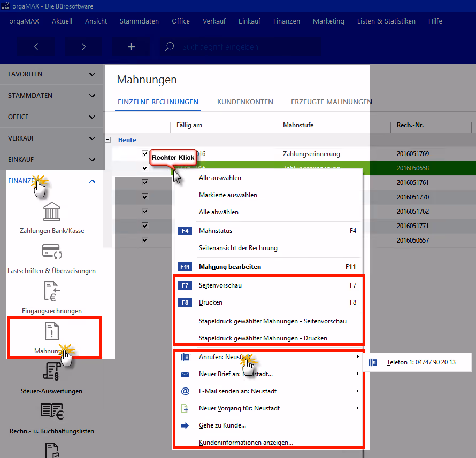Open the Finanzen menu in menu bar
Viewport: 476px width, 458px height.
coord(287,21)
